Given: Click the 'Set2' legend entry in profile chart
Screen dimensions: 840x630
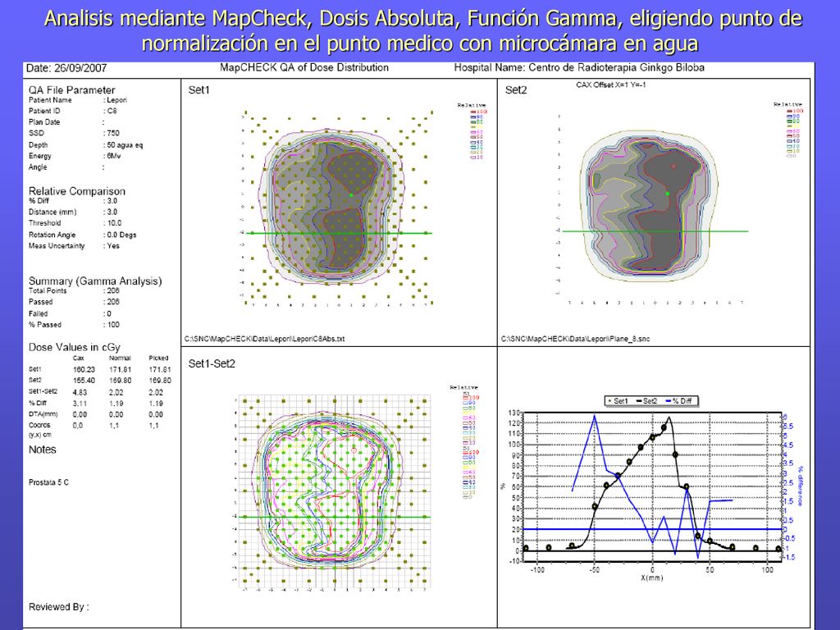Looking at the screenshot, I should (646, 400).
